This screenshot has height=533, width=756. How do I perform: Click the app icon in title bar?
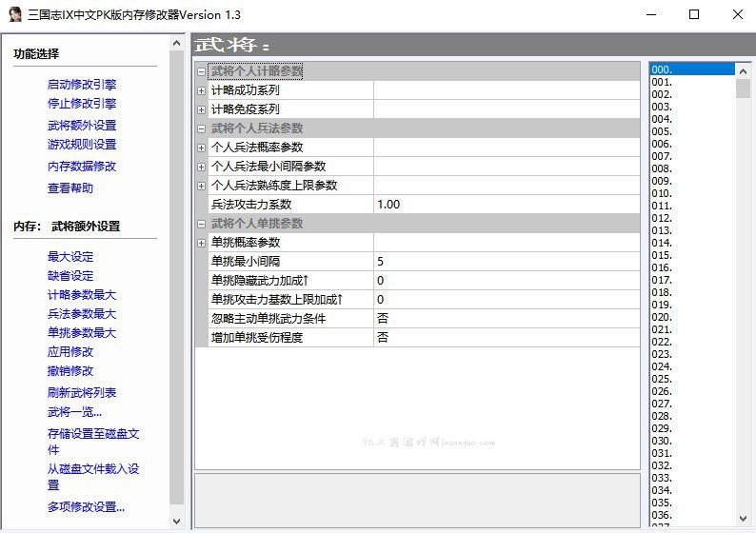(x=15, y=14)
